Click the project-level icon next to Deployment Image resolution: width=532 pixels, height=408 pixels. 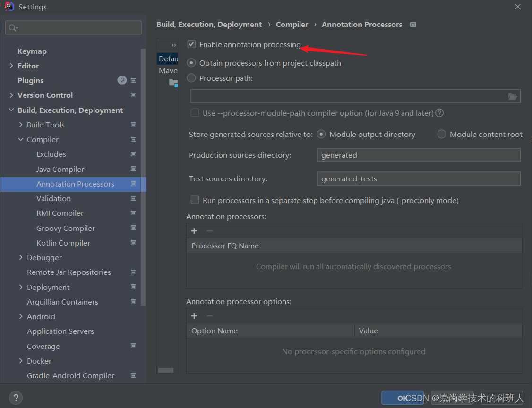click(133, 287)
